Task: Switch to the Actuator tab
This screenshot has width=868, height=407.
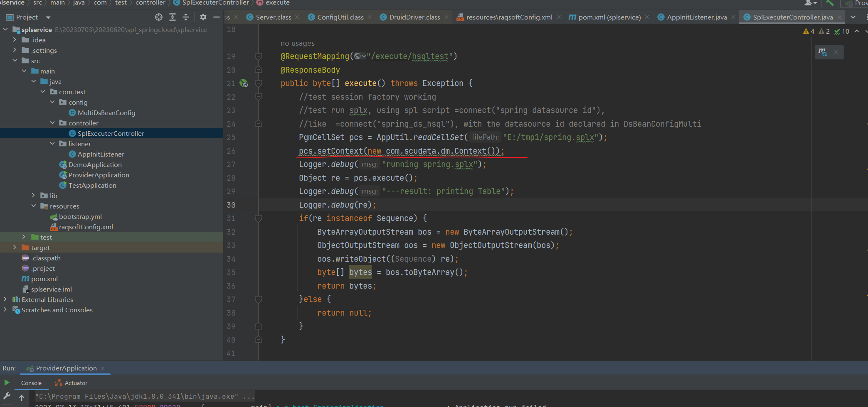Action: click(x=76, y=383)
